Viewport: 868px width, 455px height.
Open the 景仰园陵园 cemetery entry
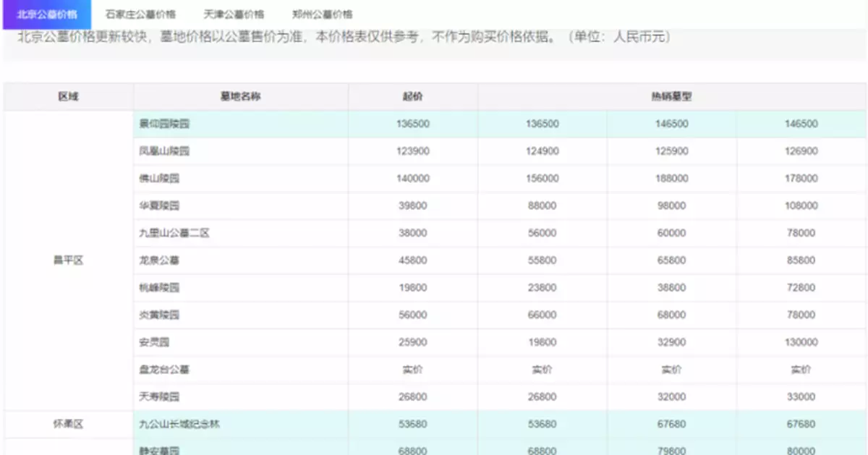(x=158, y=123)
